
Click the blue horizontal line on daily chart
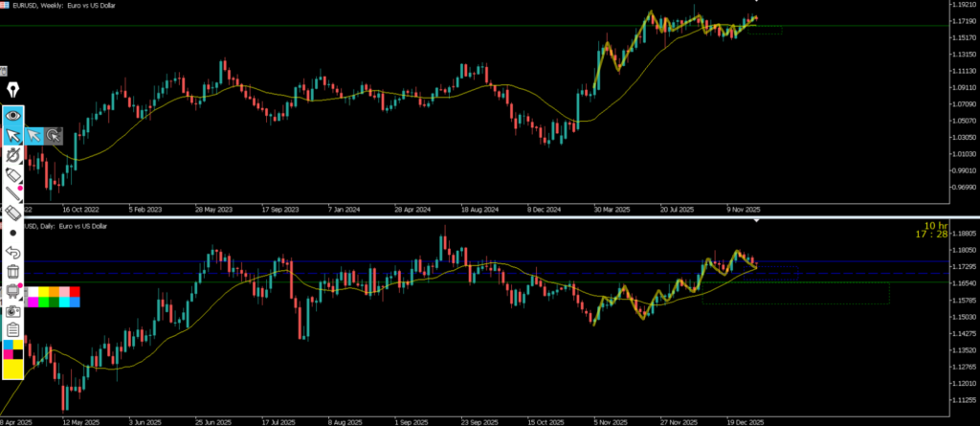(383, 261)
